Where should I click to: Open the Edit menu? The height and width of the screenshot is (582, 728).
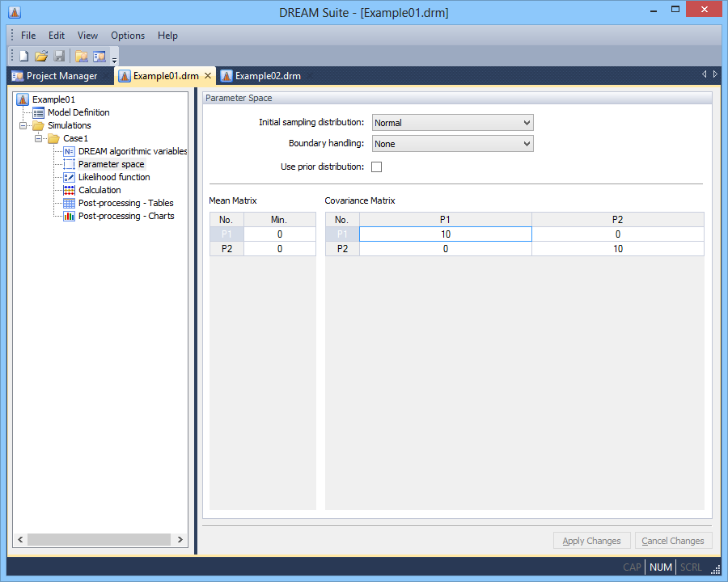click(x=57, y=36)
